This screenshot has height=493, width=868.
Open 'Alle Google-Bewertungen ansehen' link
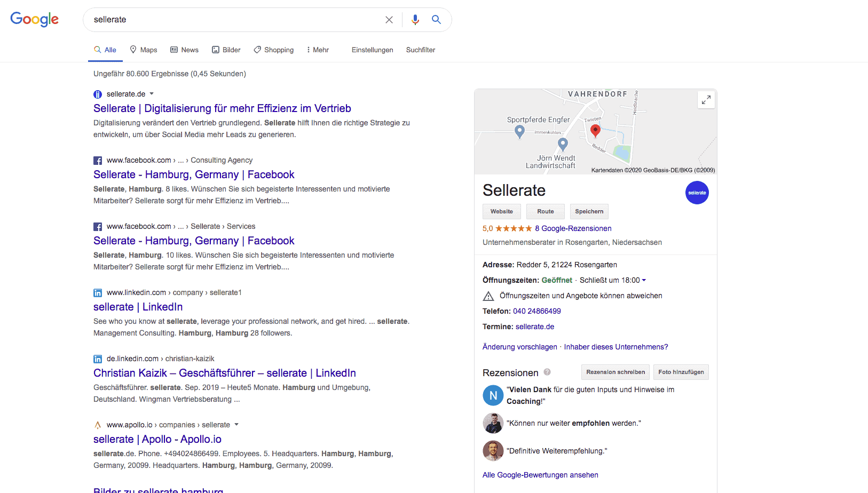coord(540,475)
